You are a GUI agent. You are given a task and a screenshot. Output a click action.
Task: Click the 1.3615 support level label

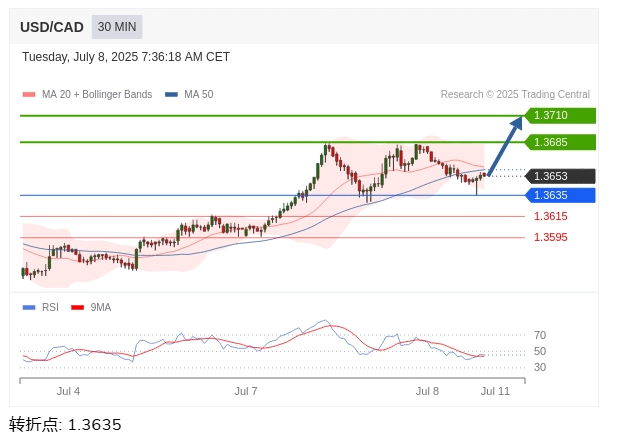tap(550, 216)
